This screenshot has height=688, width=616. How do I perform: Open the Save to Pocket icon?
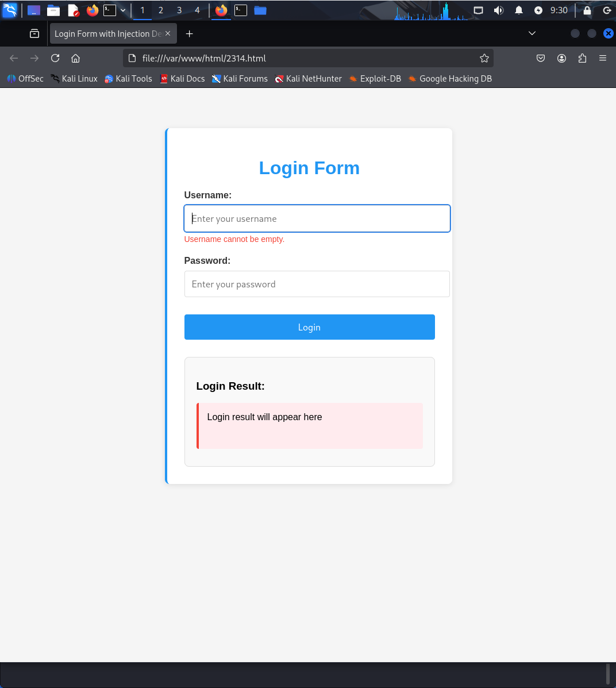point(541,59)
